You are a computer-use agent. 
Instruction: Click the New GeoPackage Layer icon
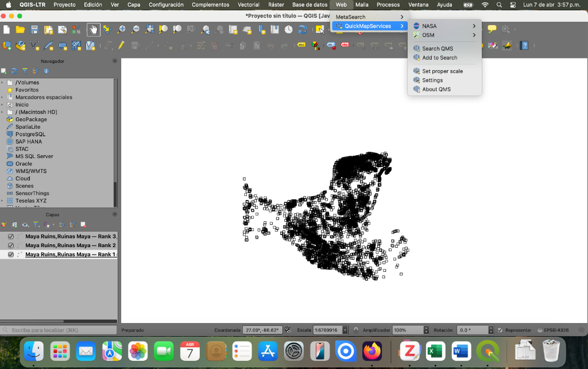point(20,46)
